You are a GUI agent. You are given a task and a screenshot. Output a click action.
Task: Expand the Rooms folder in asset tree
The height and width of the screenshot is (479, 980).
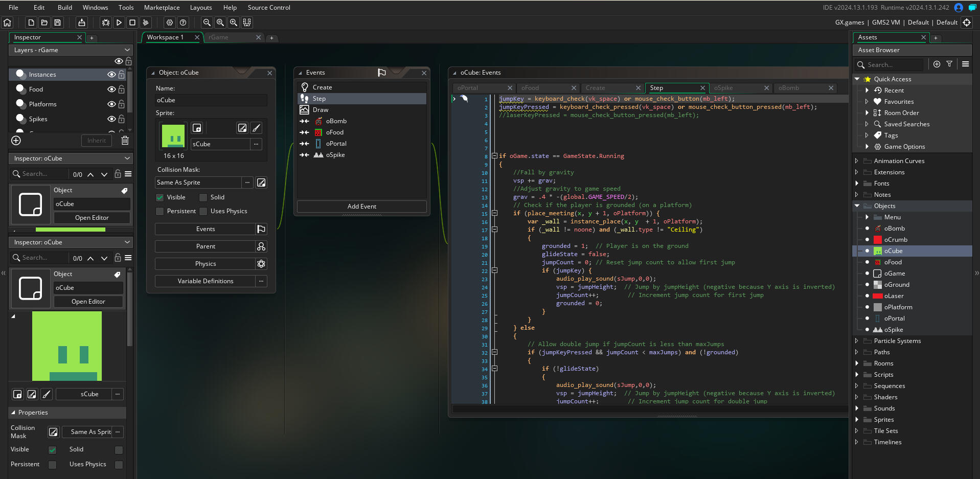[857, 363]
